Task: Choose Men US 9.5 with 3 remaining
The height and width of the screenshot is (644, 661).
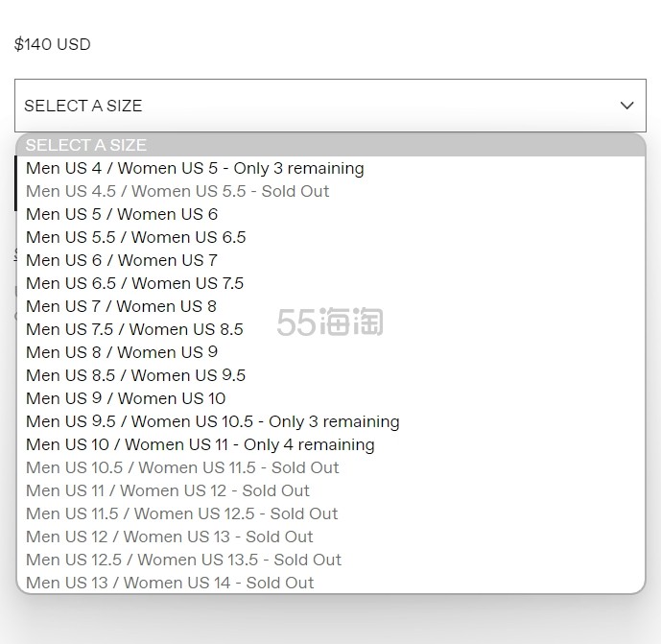Action: [x=212, y=421]
